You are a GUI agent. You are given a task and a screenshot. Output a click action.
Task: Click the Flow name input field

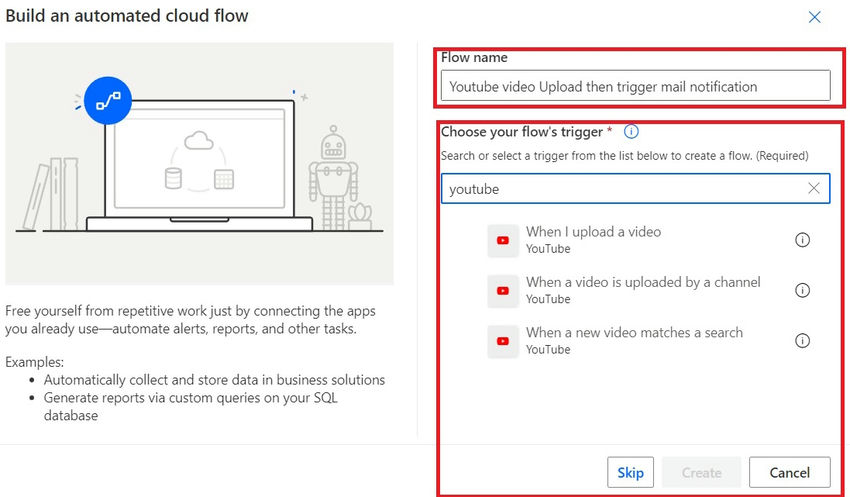pyautogui.click(x=635, y=86)
